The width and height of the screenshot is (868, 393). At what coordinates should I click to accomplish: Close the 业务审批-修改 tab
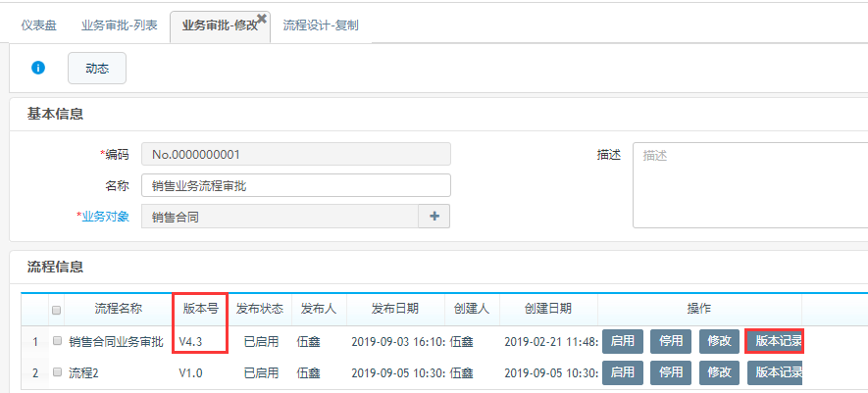click(262, 19)
